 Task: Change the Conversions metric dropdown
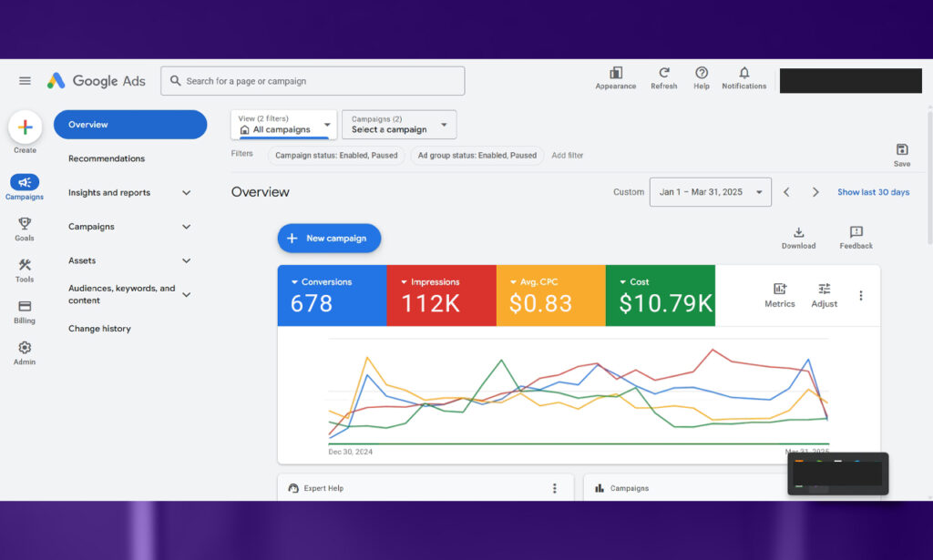pos(322,281)
